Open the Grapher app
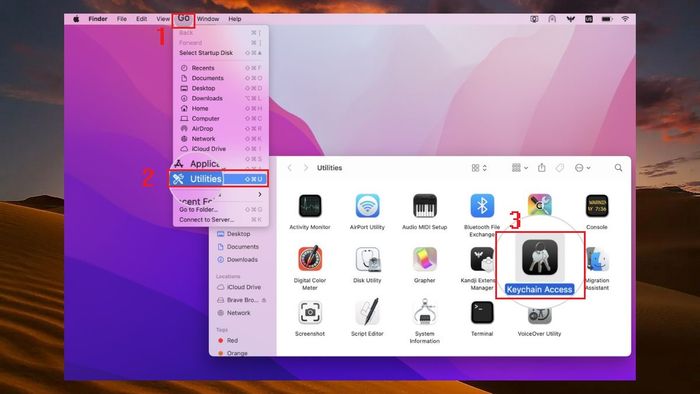This screenshot has width=700, height=394. pos(425,259)
